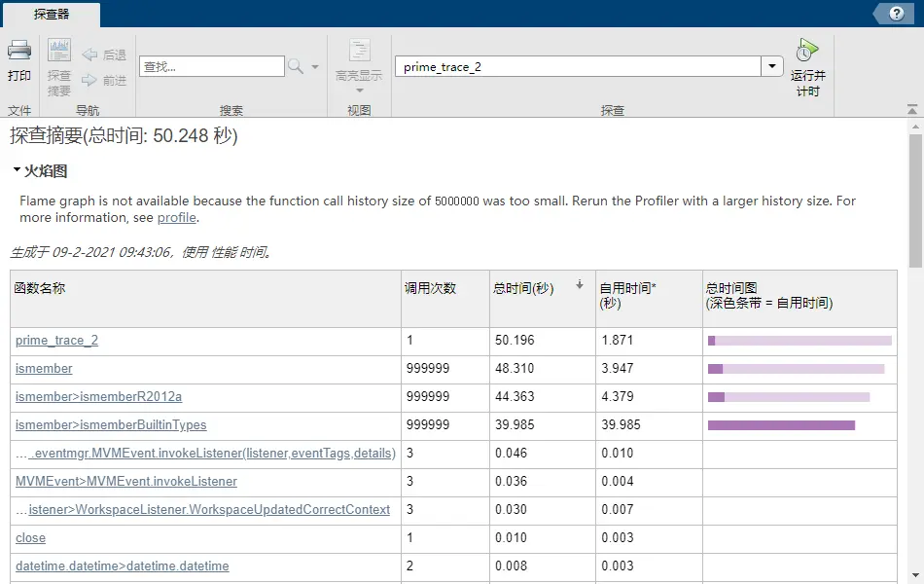Click the sort descending arrow in total time column

pos(580,285)
